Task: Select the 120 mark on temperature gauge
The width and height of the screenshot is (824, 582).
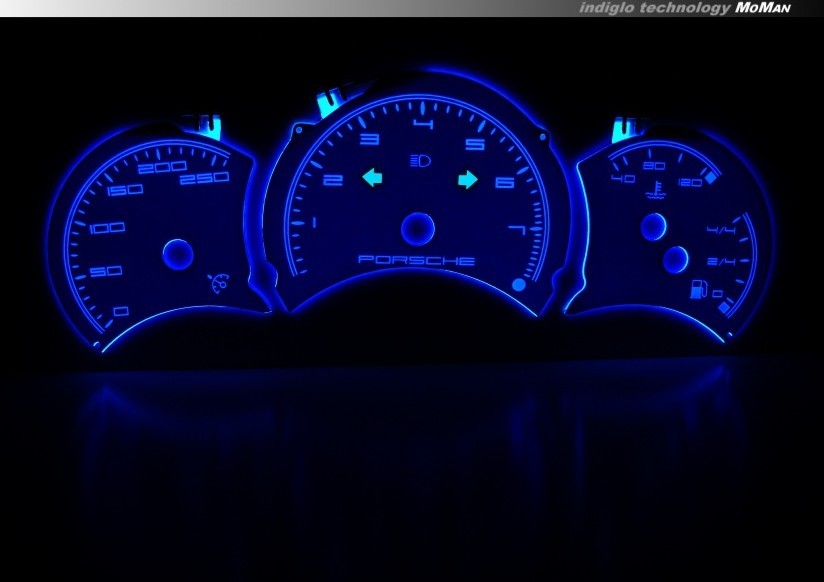Action: pos(689,183)
